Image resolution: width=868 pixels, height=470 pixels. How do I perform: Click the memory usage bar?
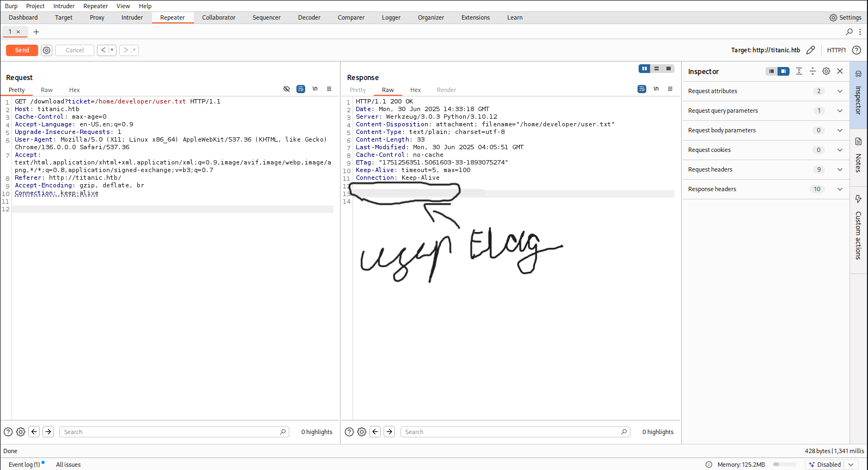tap(785, 465)
